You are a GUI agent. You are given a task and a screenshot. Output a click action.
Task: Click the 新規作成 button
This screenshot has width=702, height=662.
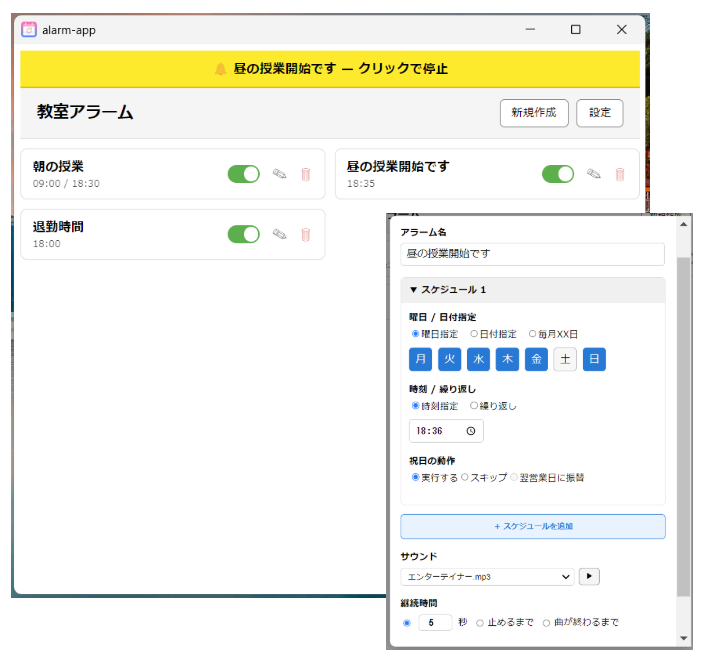(534, 113)
